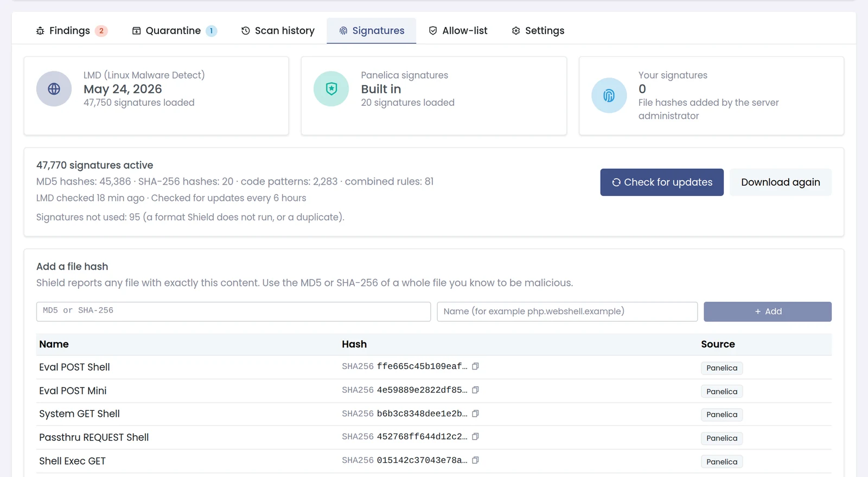Click the 47,770 signatures active heading

(95, 165)
